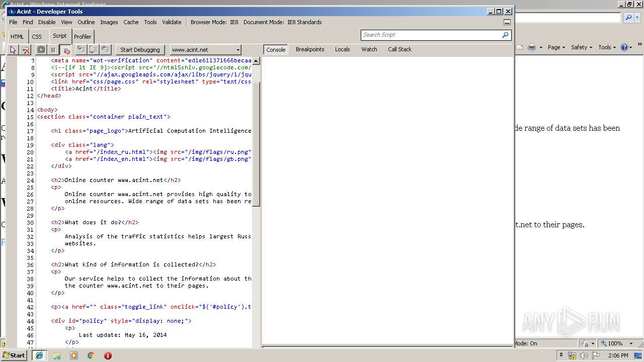Click the Step Over icon

point(93,49)
